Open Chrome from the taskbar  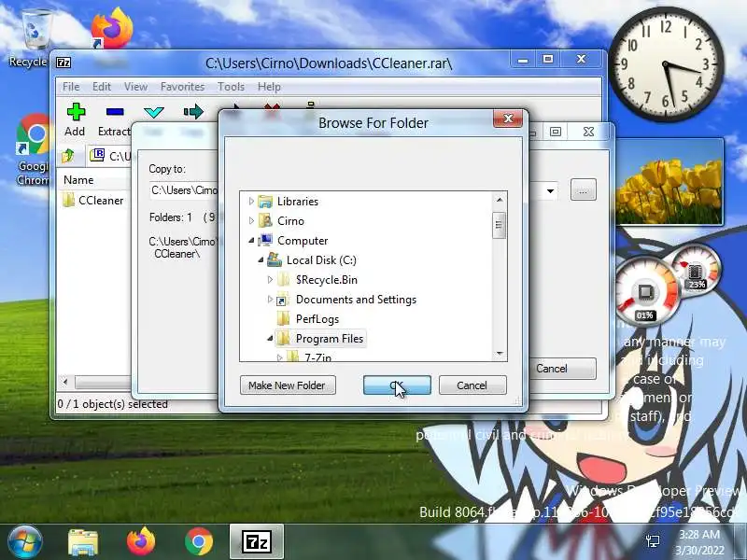pyautogui.click(x=199, y=542)
